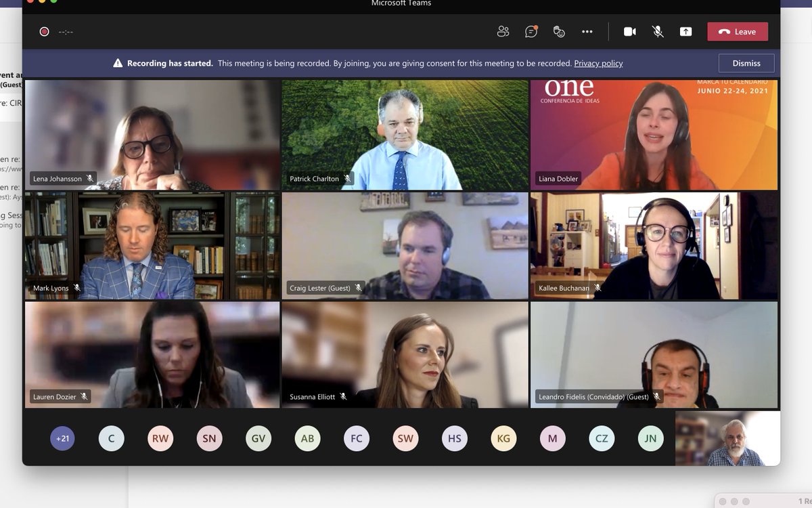
Task: Click participant avatar C
Action: (x=111, y=438)
